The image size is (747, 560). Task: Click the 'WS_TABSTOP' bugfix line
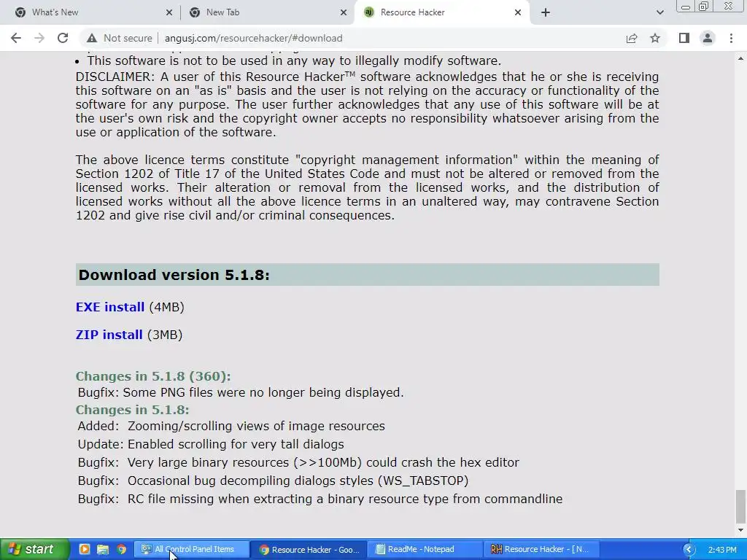[x=273, y=481]
